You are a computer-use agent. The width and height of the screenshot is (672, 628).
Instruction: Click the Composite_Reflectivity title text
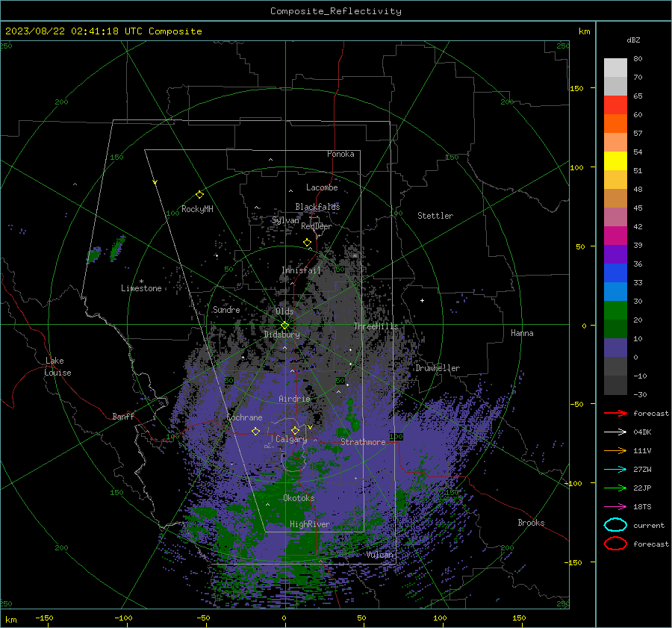336,11
